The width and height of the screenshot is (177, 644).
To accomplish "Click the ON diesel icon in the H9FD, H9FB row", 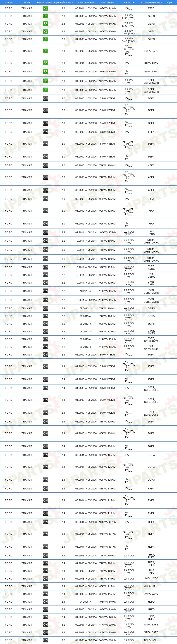I will coord(45,617).
